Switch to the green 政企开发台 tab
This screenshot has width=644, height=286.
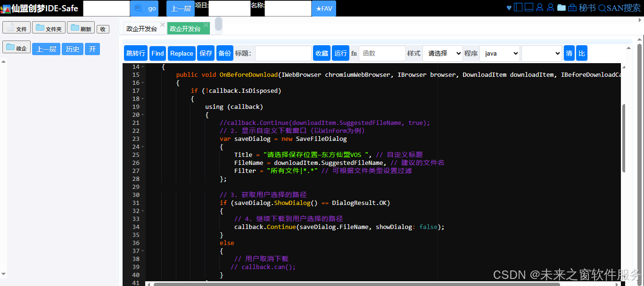pyautogui.click(x=185, y=29)
